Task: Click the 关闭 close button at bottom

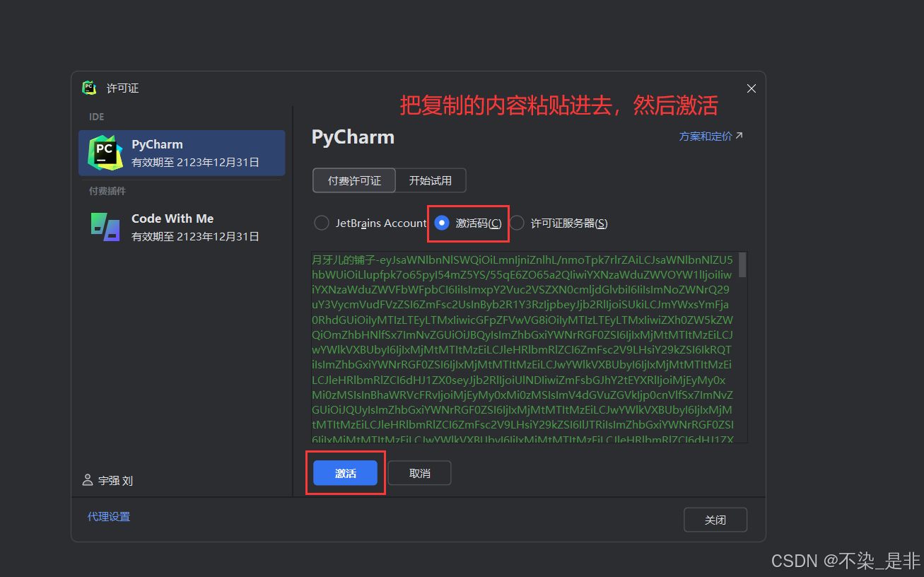Action: coord(715,520)
